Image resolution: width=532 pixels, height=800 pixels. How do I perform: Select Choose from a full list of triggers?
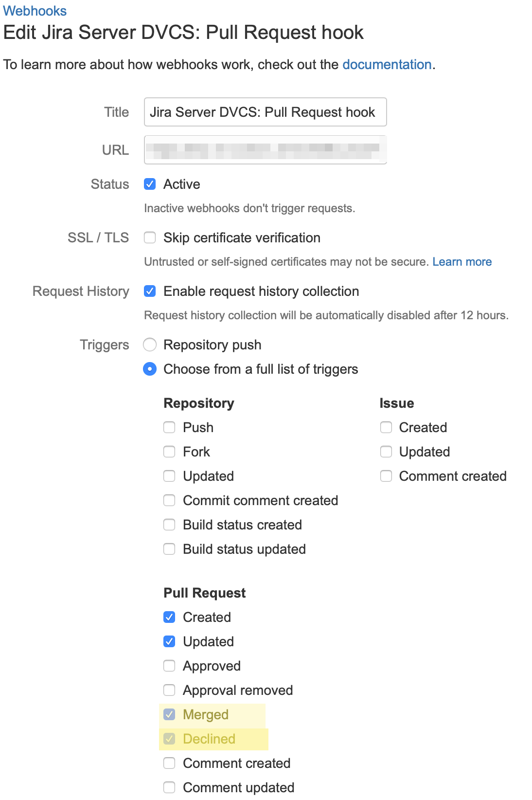tap(150, 369)
